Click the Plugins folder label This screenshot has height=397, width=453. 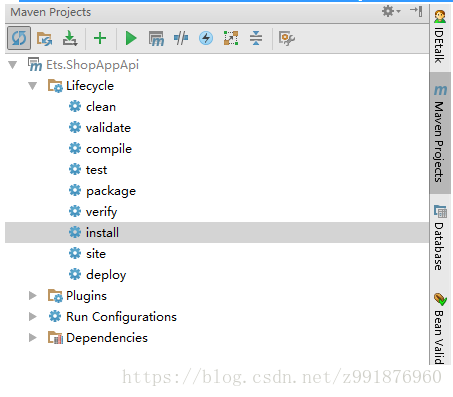(x=86, y=296)
